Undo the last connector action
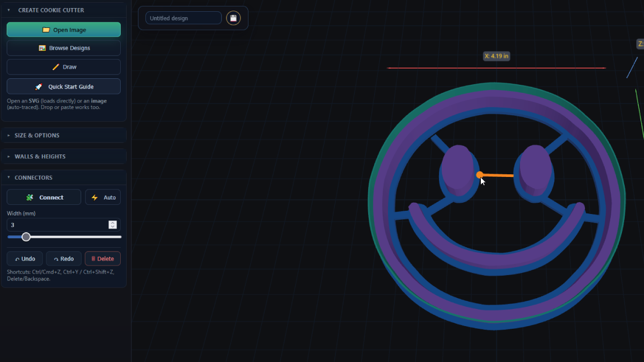The height and width of the screenshot is (362, 644). click(x=25, y=258)
